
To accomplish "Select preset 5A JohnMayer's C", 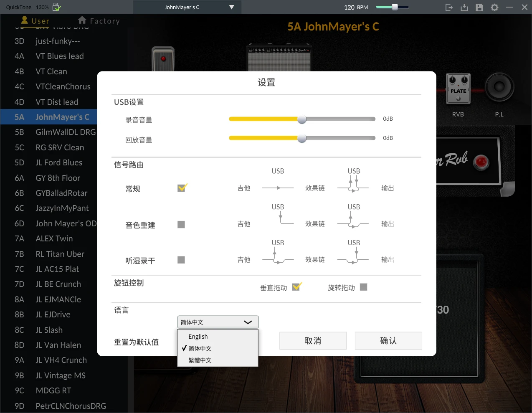I will (x=49, y=117).
